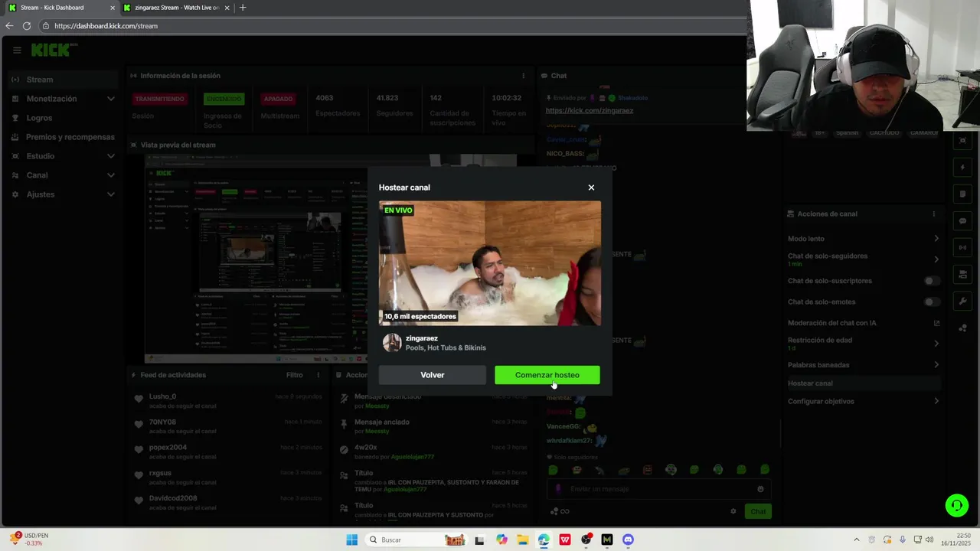Expand the Ajustes sidebar section
Image resolution: width=980 pixels, height=551 pixels.
(63, 194)
